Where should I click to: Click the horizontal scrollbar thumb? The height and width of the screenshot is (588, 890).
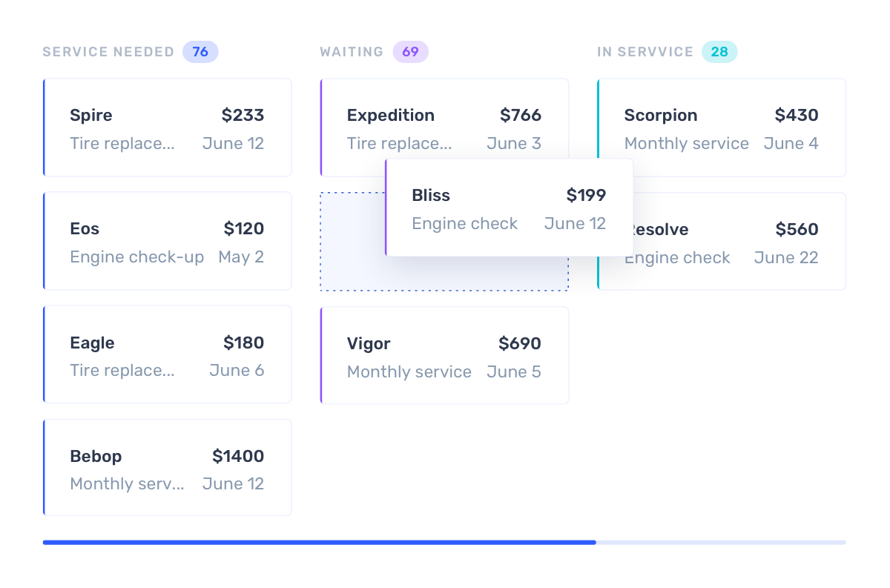click(319, 543)
